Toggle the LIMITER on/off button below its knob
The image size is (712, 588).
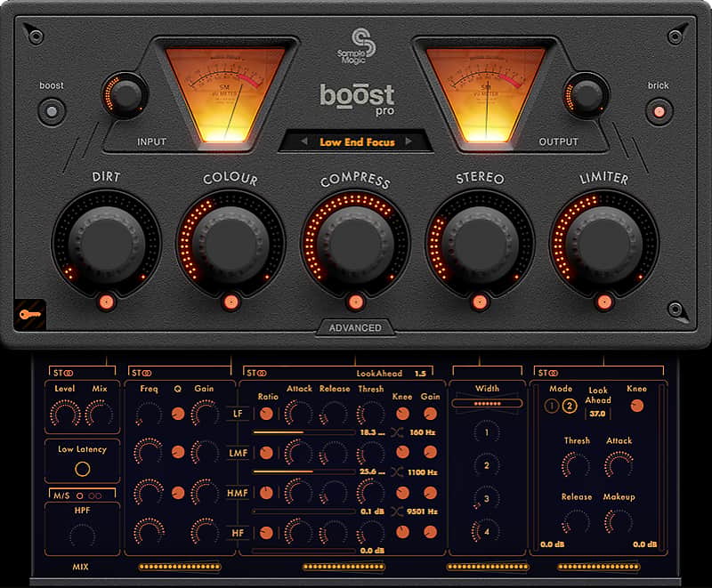(604, 302)
